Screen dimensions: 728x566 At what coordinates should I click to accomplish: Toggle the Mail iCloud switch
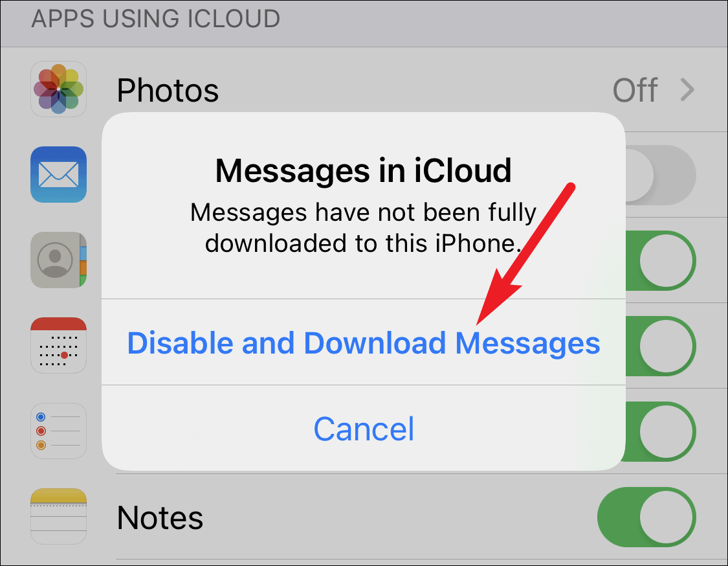tap(660, 175)
